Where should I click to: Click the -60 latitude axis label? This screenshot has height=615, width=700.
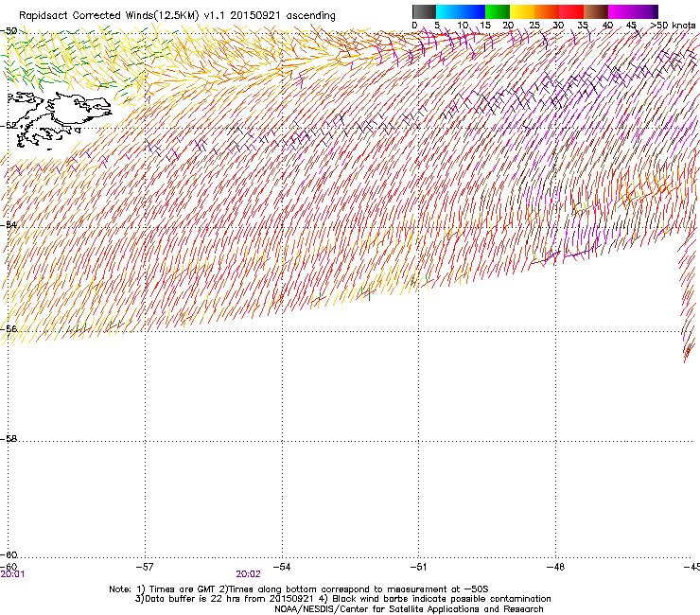click(9, 554)
